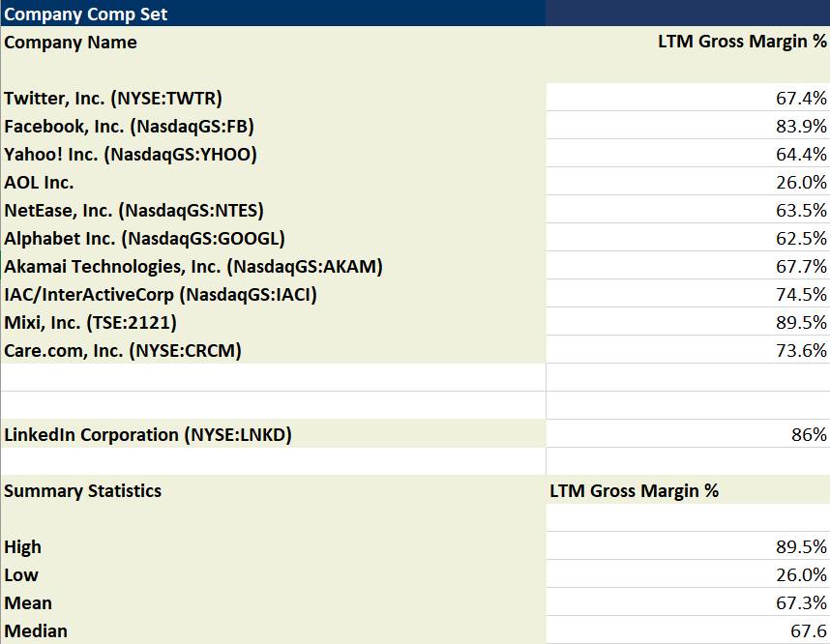Click the Yahoo! Inc. company name cell
Viewport: 830px width, 644px height.
pyautogui.click(x=131, y=155)
